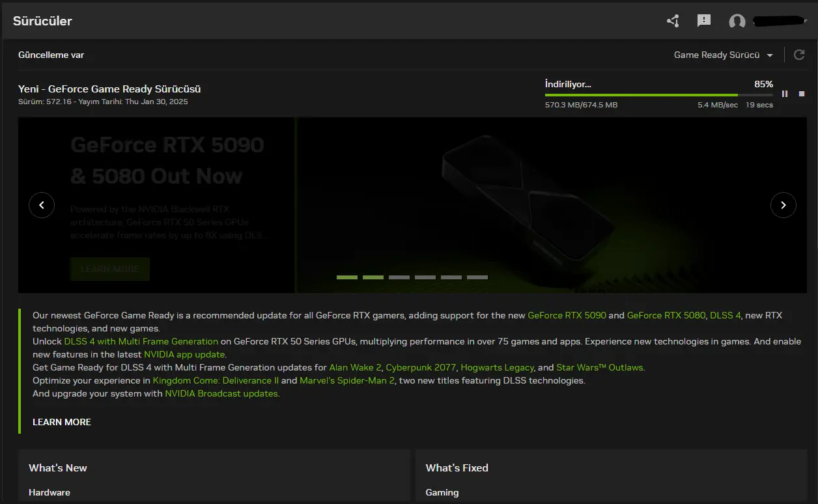Click the share icon in header

(673, 21)
